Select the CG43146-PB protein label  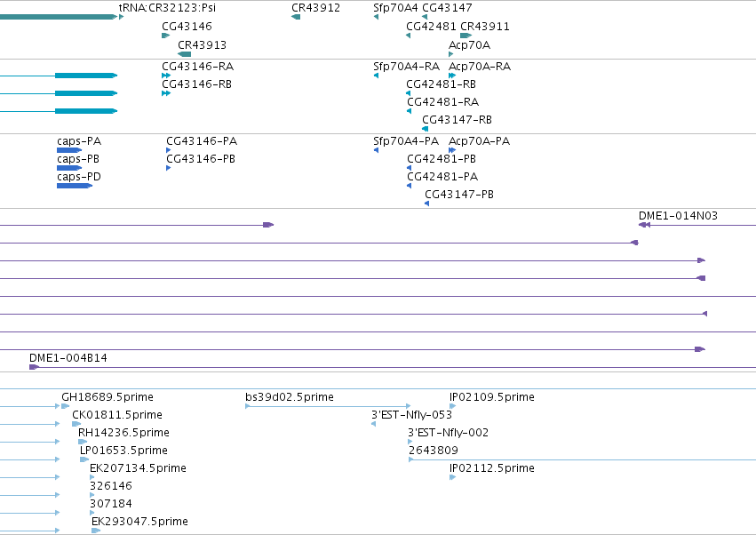tap(201, 159)
